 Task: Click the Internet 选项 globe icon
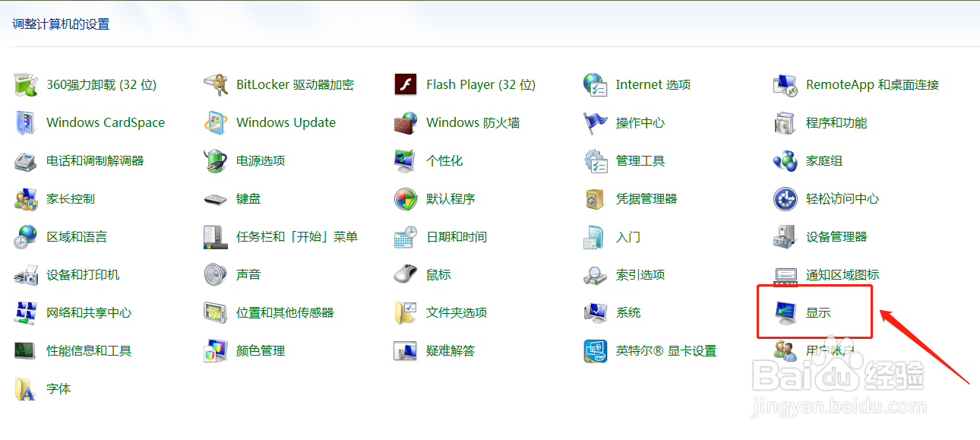(595, 85)
